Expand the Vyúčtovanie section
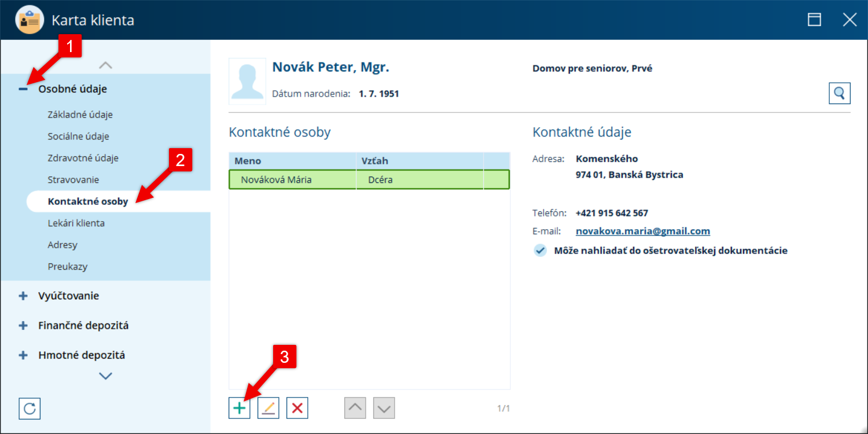Viewport: 868px width, 434px height. click(x=23, y=296)
